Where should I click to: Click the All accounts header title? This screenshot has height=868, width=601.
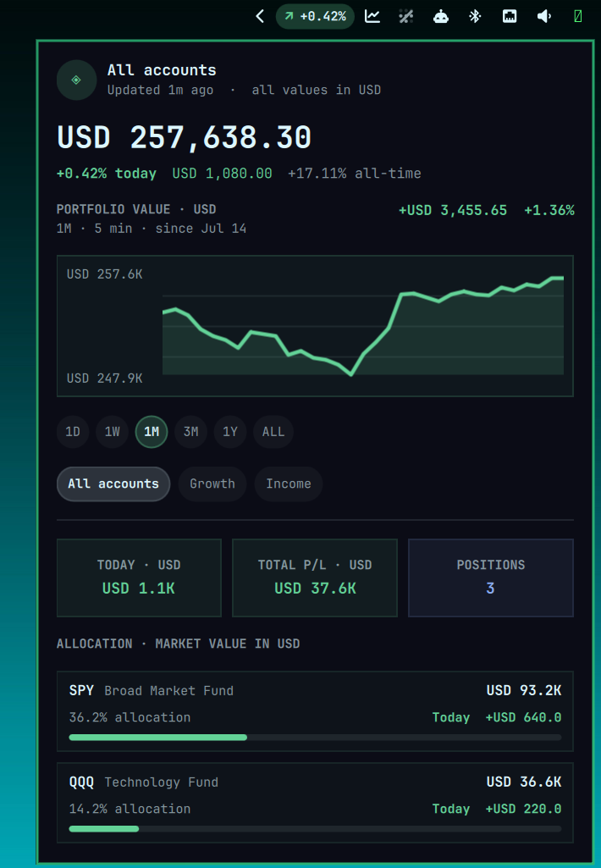[x=162, y=70]
